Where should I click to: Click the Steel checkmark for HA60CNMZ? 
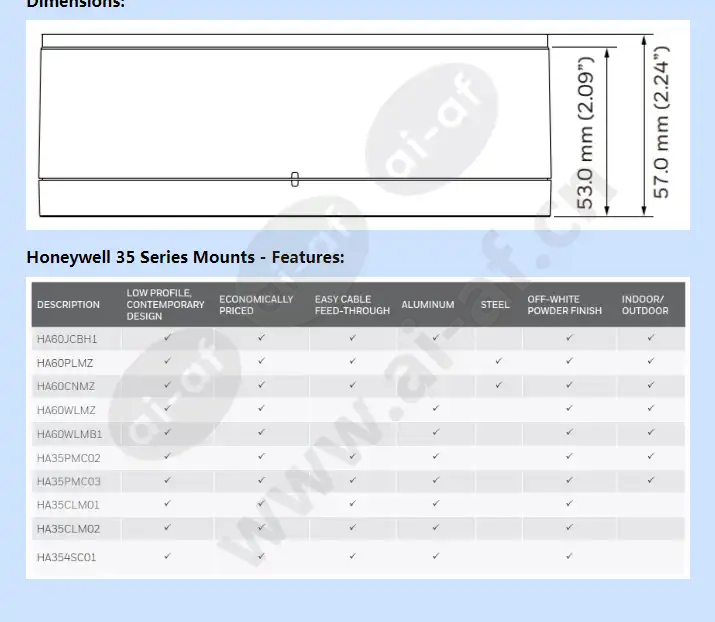(x=498, y=385)
